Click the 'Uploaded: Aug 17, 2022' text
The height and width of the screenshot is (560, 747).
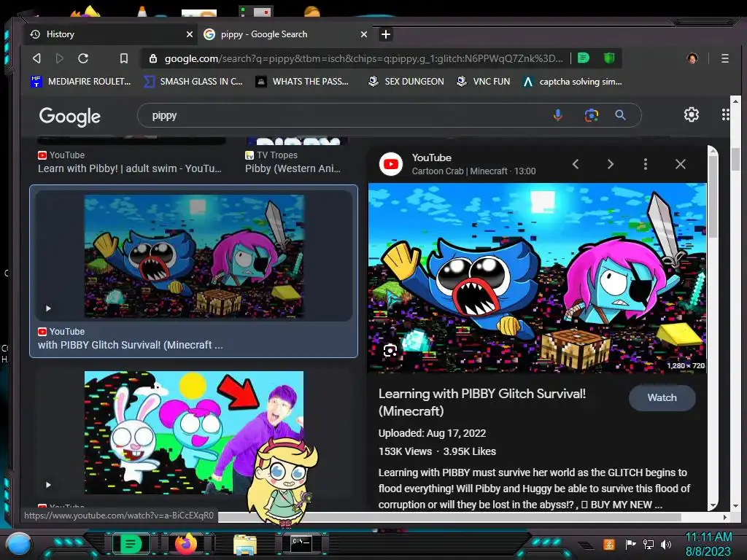point(432,433)
